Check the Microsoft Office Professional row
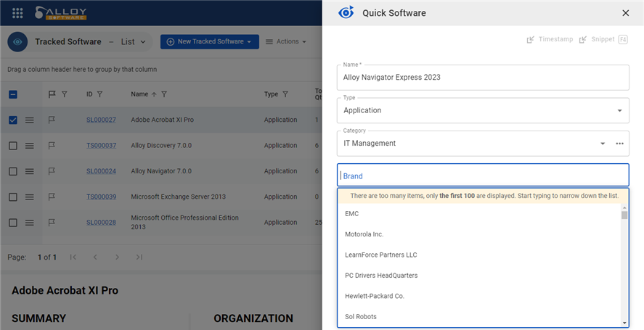The image size is (644, 330). [x=13, y=223]
